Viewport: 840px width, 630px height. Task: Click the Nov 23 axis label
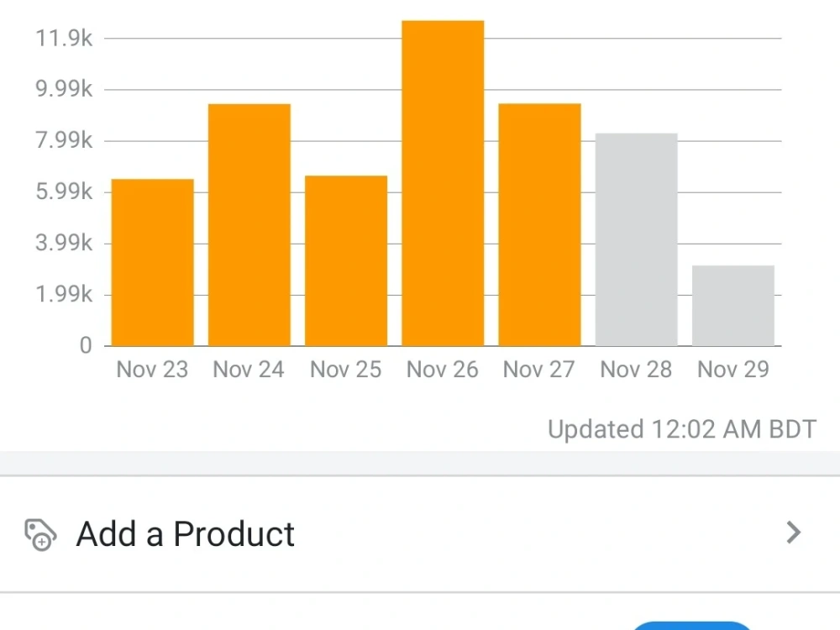pos(152,370)
